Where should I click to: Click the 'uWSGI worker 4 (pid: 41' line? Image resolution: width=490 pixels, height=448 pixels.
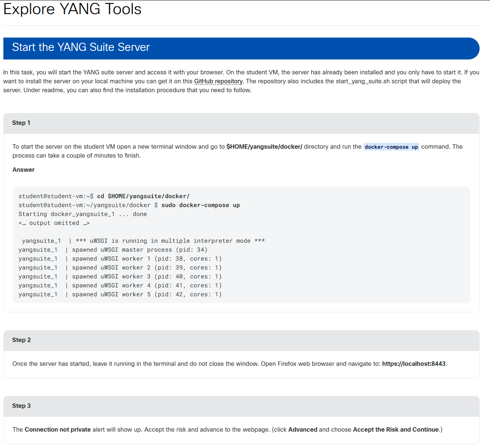point(120,286)
